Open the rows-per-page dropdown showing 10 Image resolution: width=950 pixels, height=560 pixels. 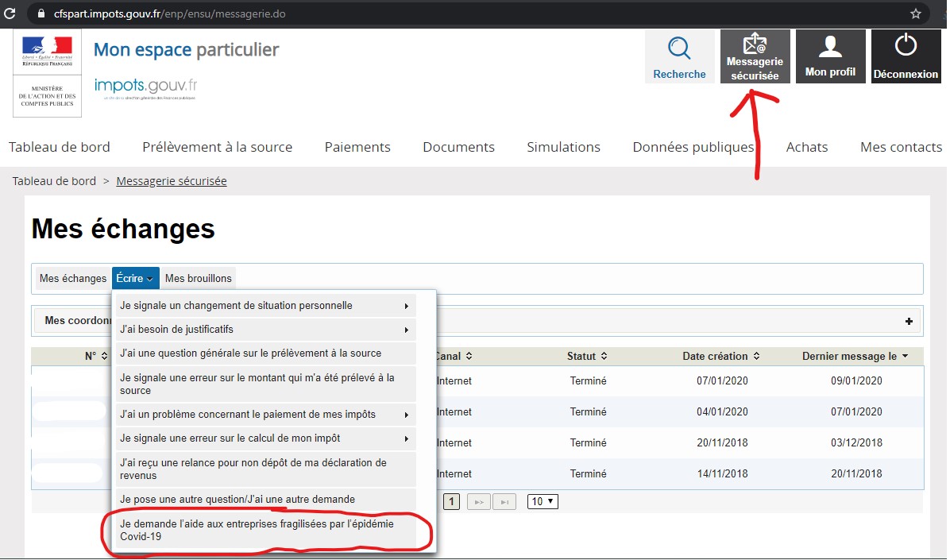pos(543,502)
